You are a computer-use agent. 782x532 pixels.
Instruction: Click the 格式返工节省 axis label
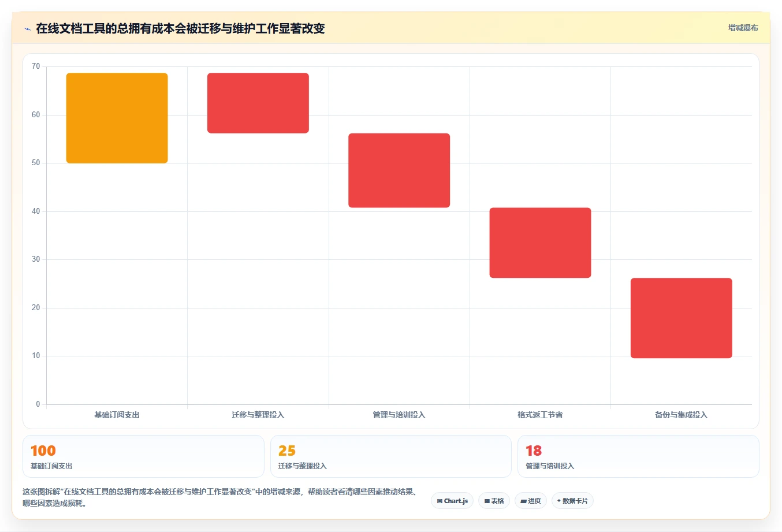coord(540,415)
